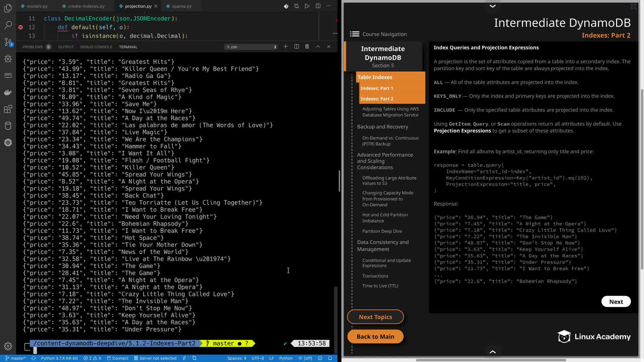The image size is (644, 362).
Task: Switch to the sparse.py editor tab
Action: [x=181, y=6]
